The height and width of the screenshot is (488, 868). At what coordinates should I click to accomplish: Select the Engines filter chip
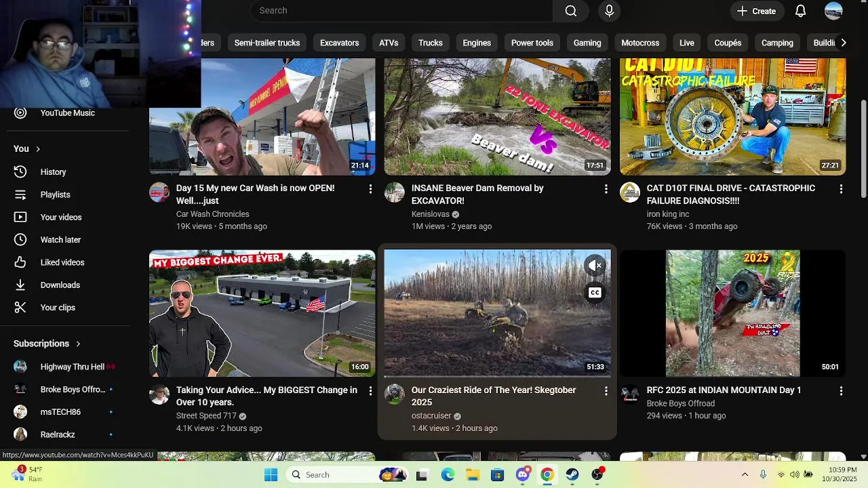(x=477, y=43)
